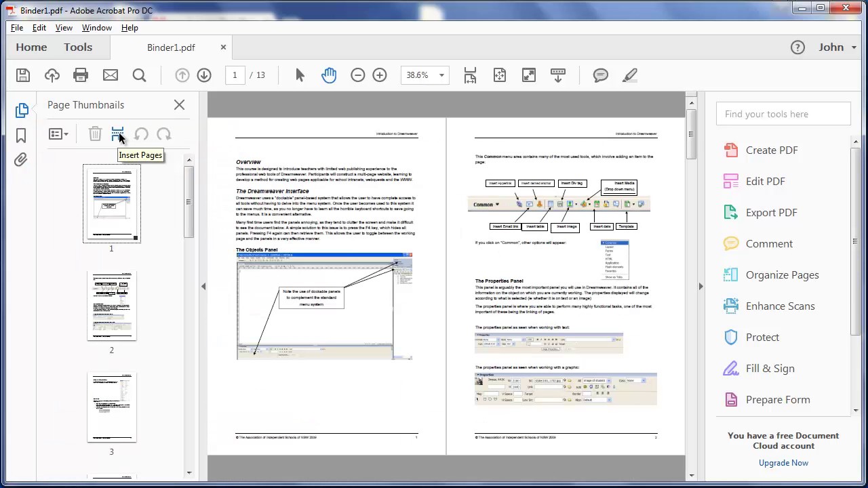Delete pages with trash icon

(95, 134)
